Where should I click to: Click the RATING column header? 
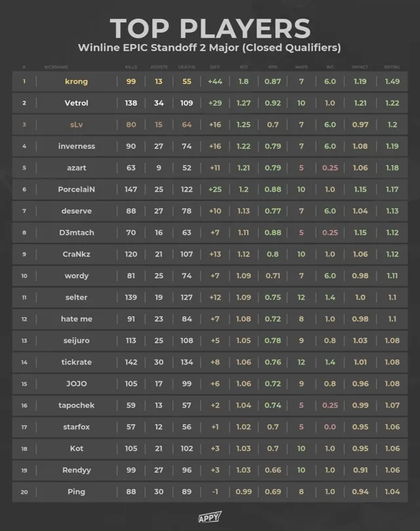coord(392,67)
